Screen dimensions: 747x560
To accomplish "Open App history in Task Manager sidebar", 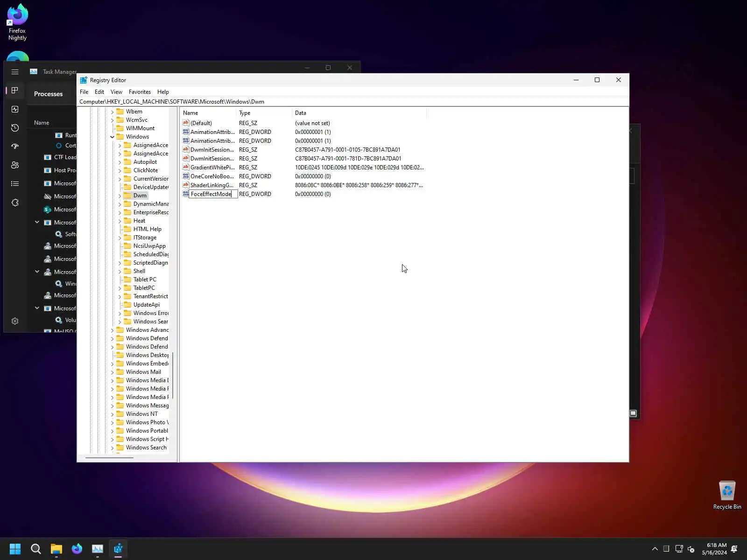I will [x=15, y=128].
